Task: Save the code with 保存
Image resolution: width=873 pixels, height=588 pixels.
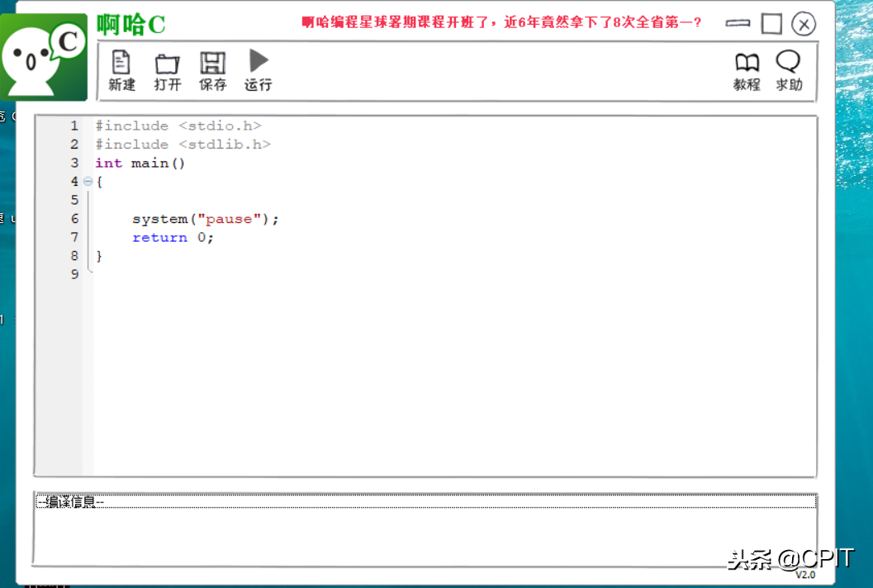Action: 213,71
